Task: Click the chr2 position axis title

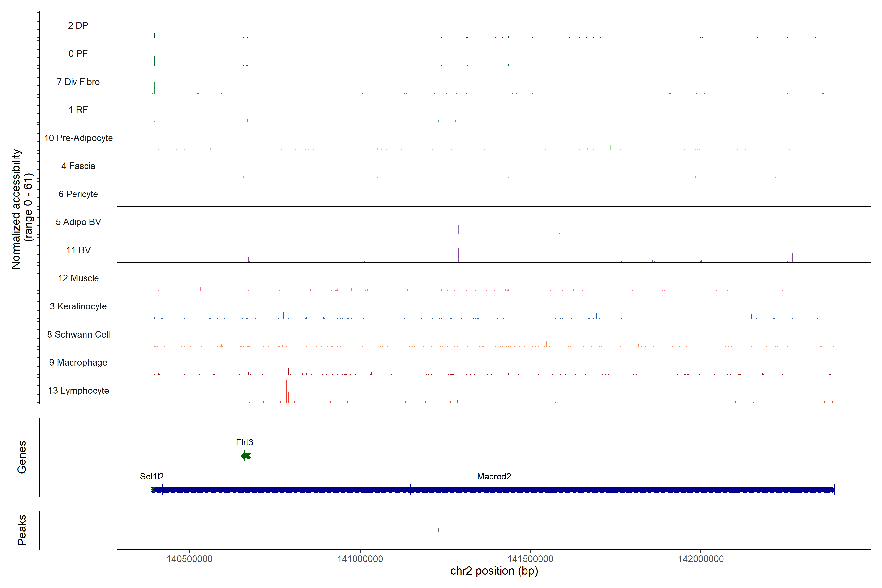Action: pyautogui.click(x=494, y=571)
